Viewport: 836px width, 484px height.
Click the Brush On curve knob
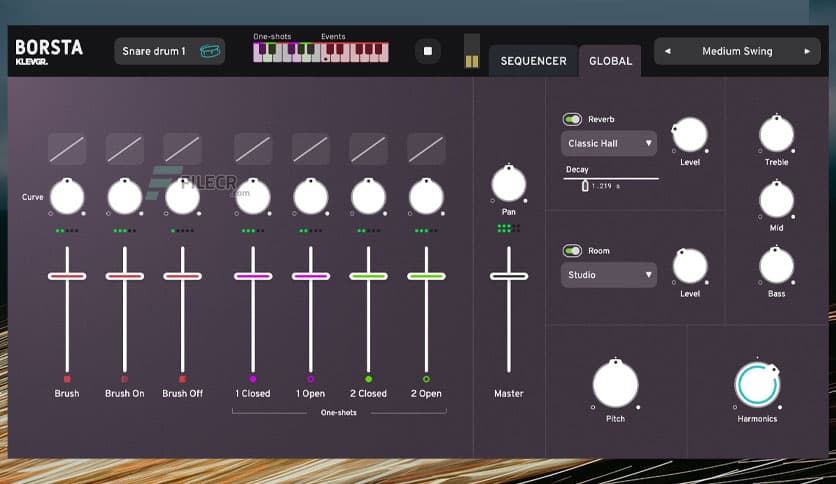[x=125, y=197]
